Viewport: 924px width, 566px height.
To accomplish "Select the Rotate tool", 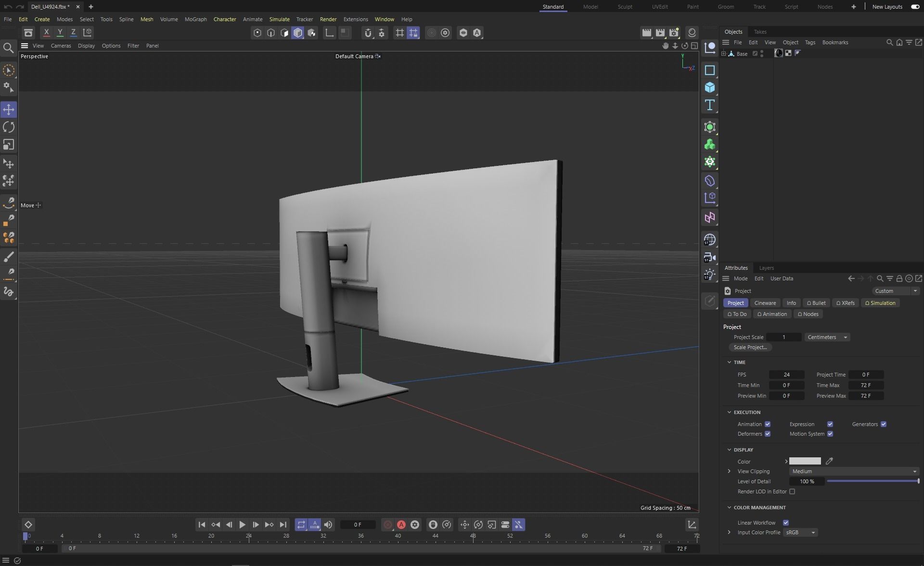I will [x=9, y=127].
